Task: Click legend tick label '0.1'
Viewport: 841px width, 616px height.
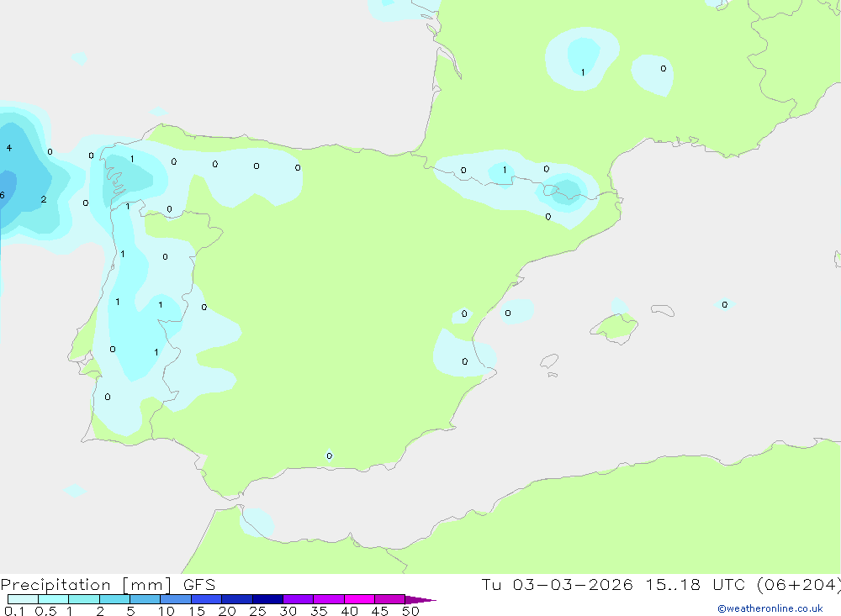Action: point(14,611)
